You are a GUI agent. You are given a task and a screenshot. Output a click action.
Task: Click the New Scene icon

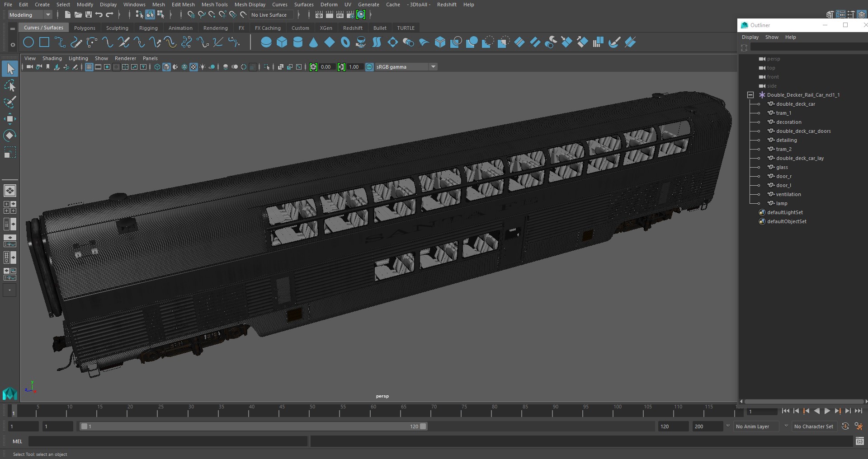pos(67,15)
